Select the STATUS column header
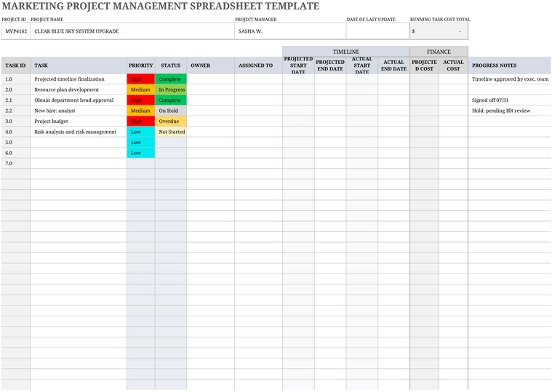The height and width of the screenshot is (392, 552). click(x=171, y=65)
